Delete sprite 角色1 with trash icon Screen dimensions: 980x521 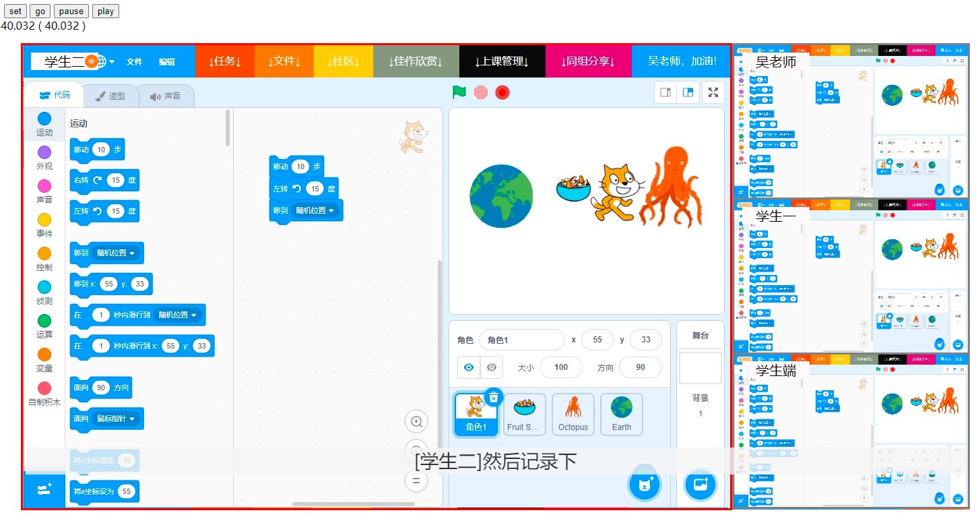(x=494, y=398)
